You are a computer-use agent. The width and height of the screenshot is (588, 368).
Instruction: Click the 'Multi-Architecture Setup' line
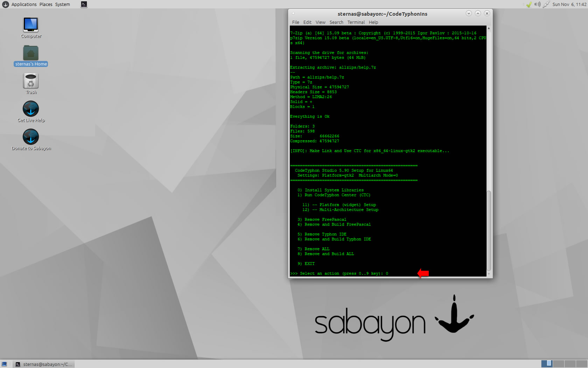[x=340, y=210]
